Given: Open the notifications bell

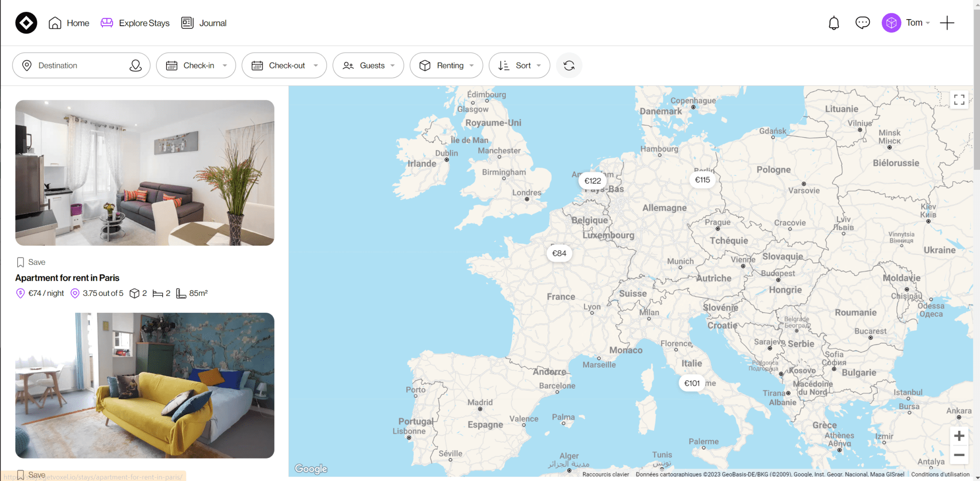Looking at the screenshot, I should [x=834, y=23].
